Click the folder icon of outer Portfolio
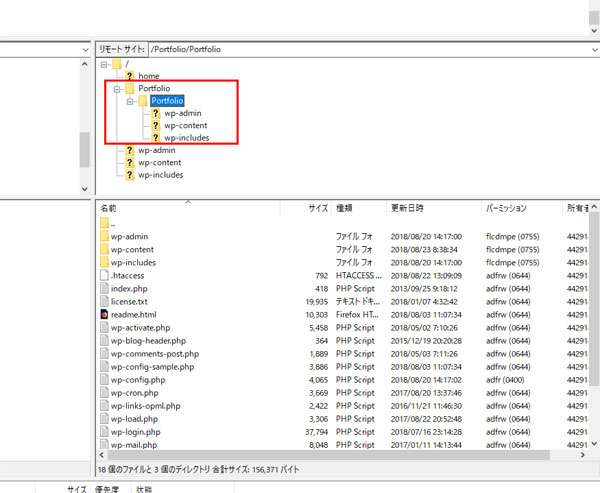This screenshot has width=600, height=493. tap(130, 89)
